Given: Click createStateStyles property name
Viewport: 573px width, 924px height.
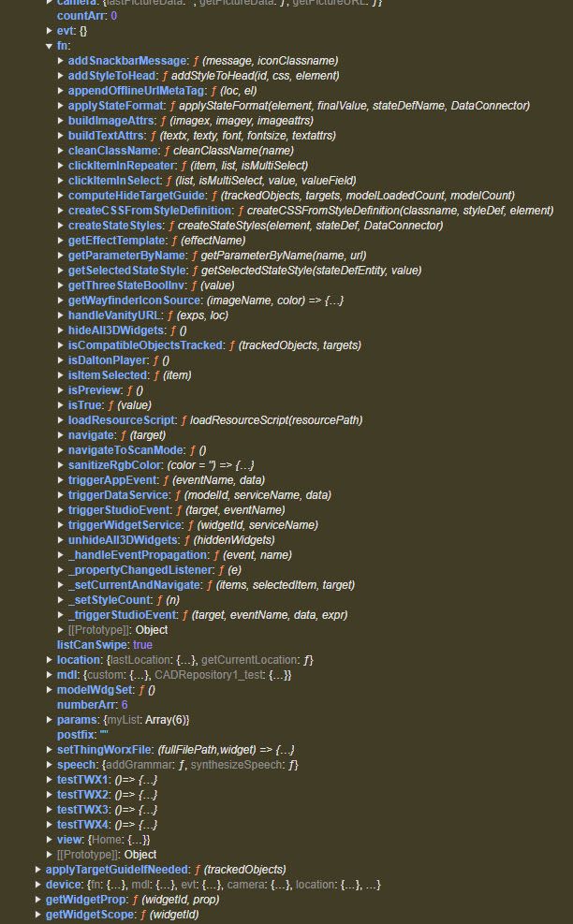Looking at the screenshot, I should click(115, 225).
